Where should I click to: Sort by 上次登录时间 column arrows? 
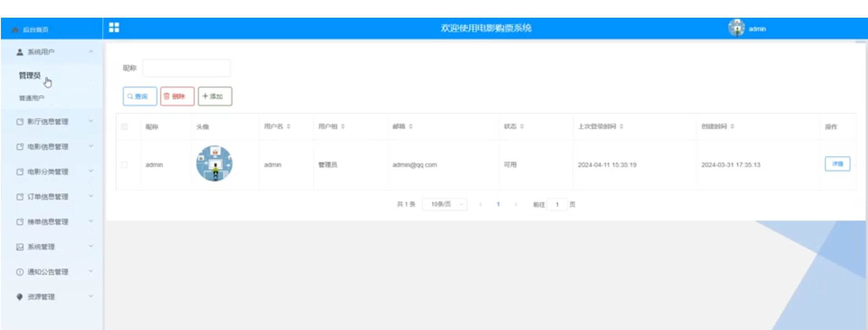[621, 126]
